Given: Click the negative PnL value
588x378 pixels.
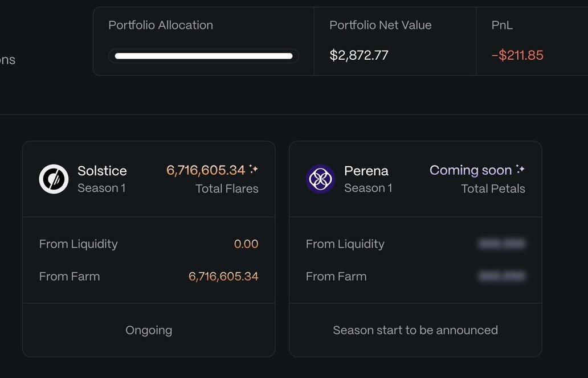Looking at the screenshot, I should 517,55.
